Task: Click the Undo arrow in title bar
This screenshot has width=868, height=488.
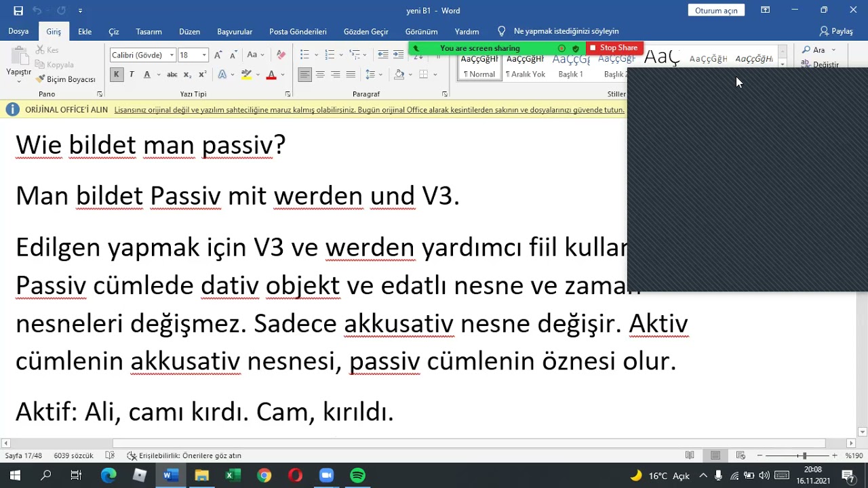Action: pyautogui.click(x=37, y=10)
